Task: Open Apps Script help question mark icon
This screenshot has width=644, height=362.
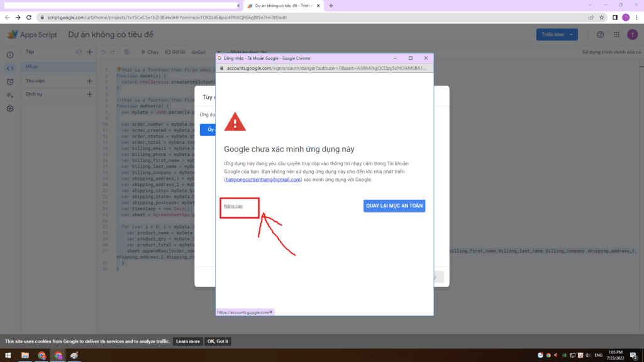Action: tap(601, 35)
